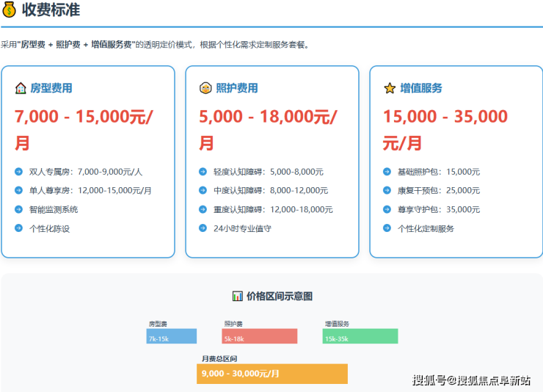The image size is (543, 392).
Task: Click the green 15k-35k value-added bar
Action: [360, 336]
